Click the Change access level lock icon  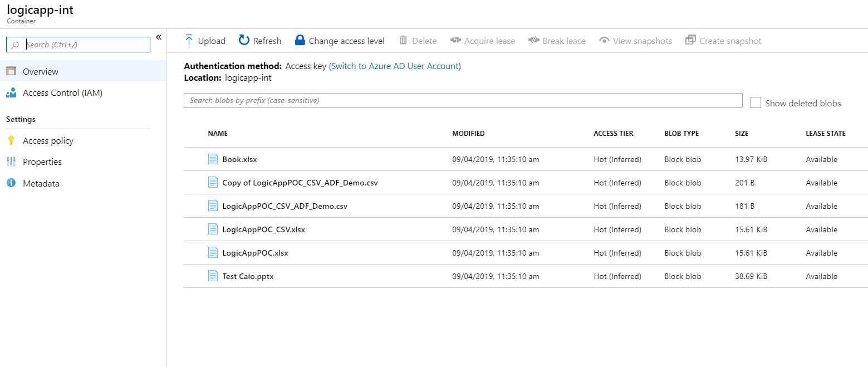300,40
